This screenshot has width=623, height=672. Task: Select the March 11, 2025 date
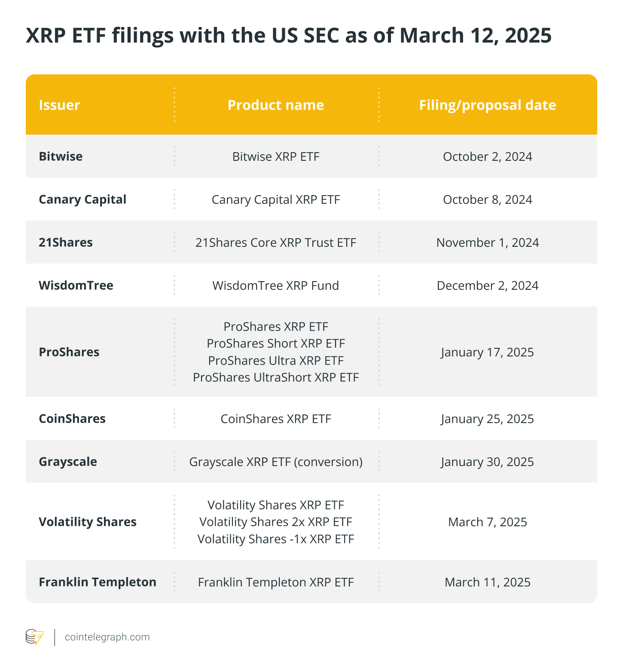[487, 582]
